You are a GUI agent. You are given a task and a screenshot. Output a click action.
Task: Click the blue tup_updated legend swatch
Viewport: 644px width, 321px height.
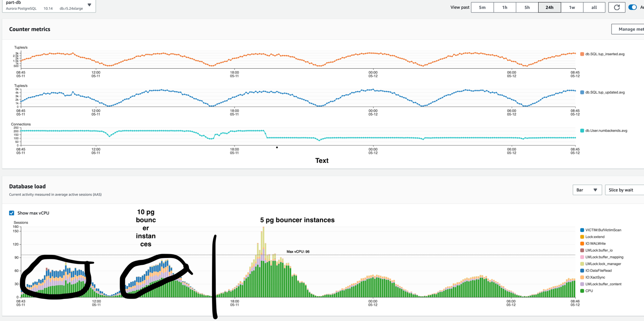tap(582, 92)
